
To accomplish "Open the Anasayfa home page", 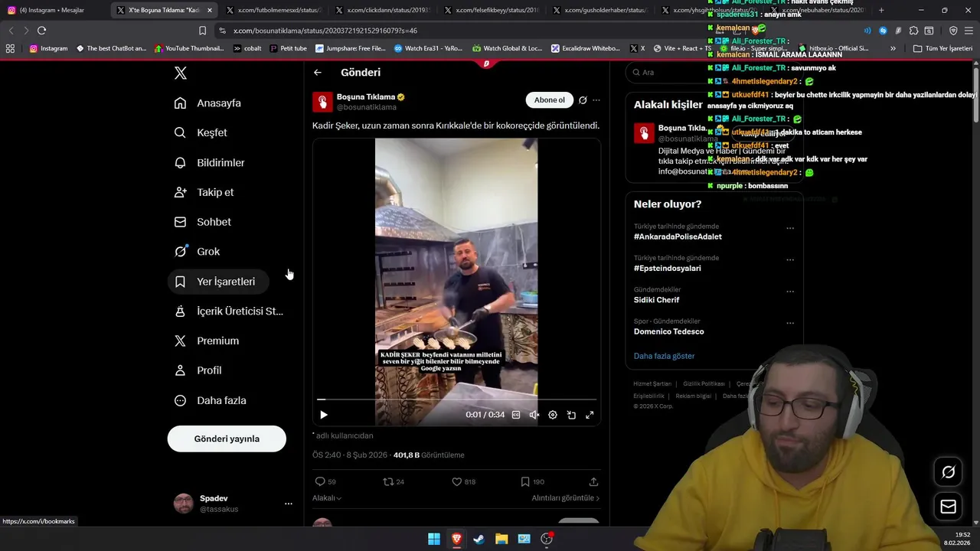I will pos(207,103).
